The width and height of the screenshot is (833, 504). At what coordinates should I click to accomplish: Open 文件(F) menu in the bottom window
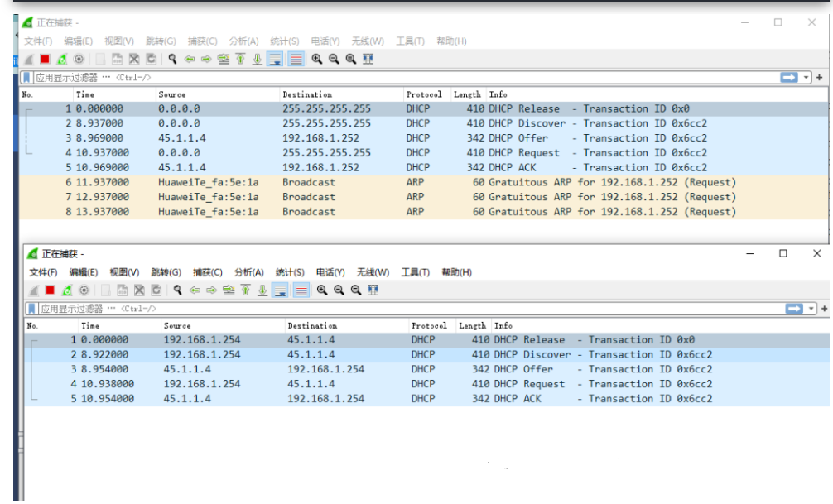pos(43,272)
